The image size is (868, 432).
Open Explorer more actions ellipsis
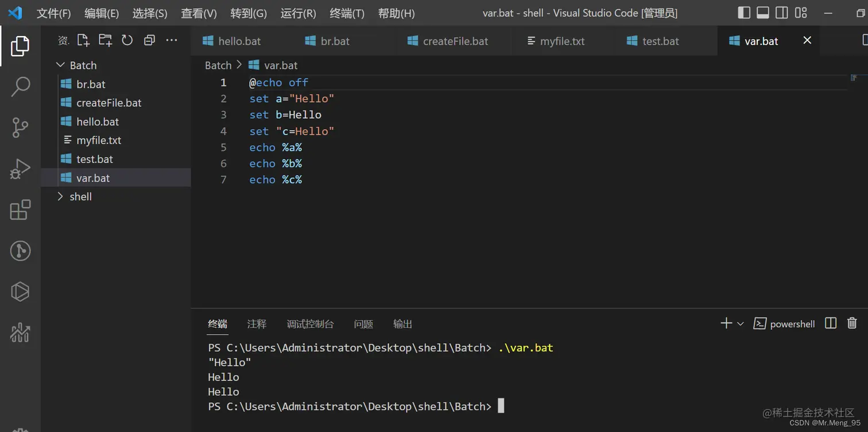171,40
